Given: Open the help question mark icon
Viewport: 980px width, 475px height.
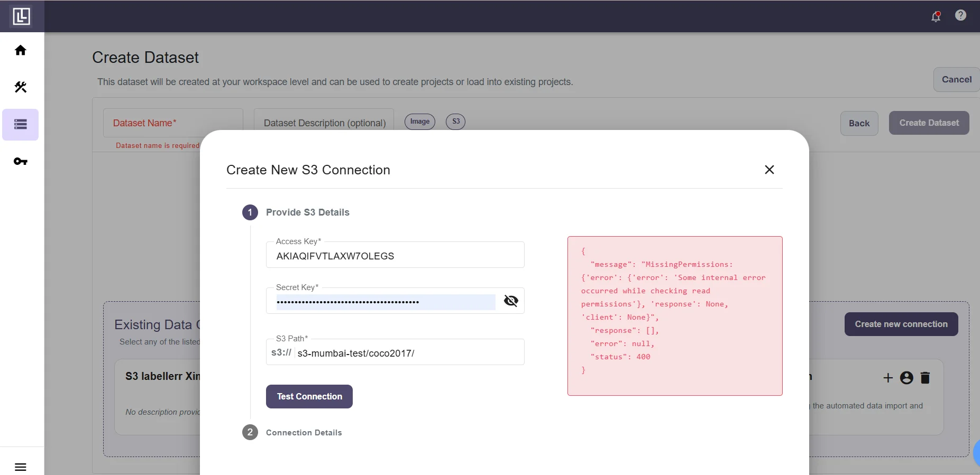Looking at the screenshot, I should [x=961, y=15].
